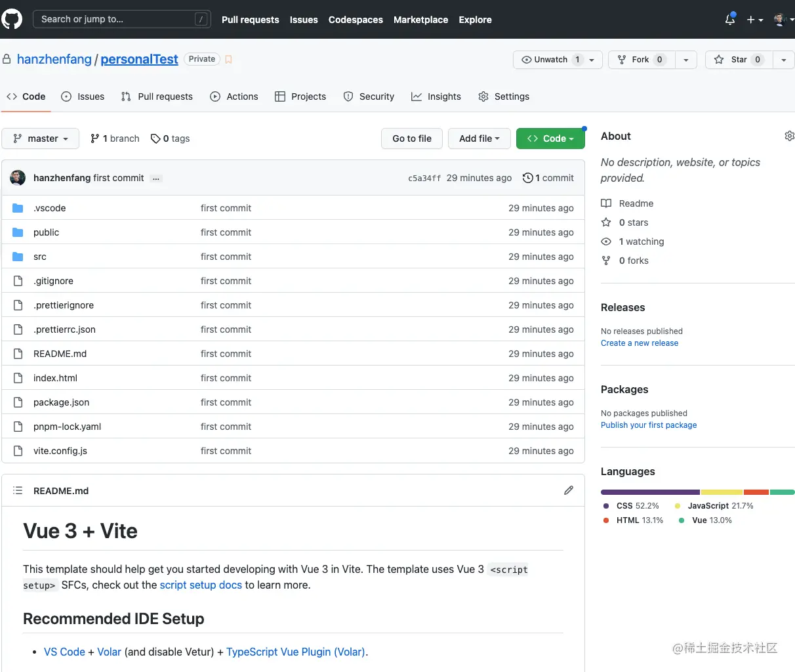Open README.md in the file list

60,354
